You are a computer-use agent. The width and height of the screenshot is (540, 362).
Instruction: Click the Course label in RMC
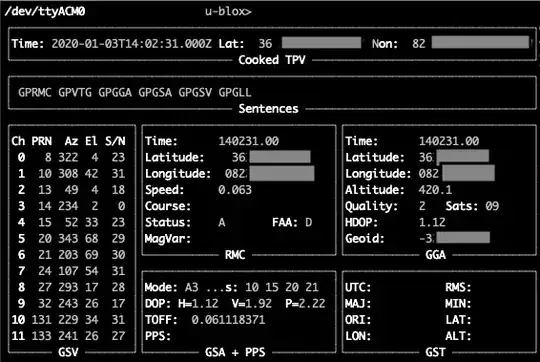(x=168, y=206)
